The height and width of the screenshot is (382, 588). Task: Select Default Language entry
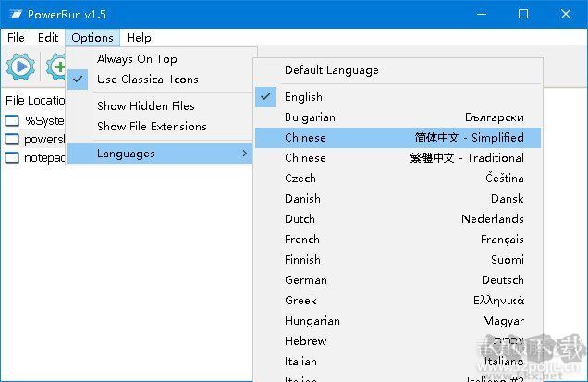(398, 70)
